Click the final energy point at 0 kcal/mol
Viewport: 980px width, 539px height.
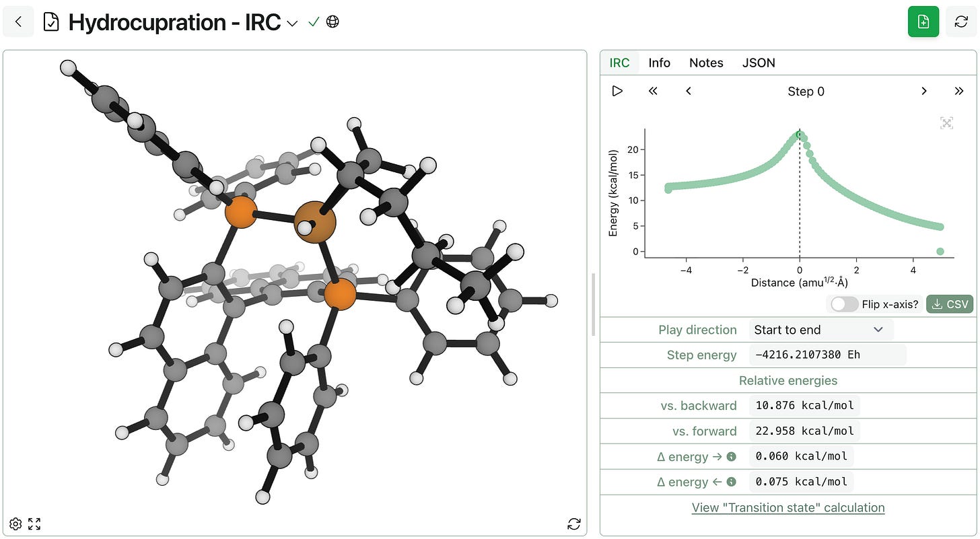tap(940, 252)
